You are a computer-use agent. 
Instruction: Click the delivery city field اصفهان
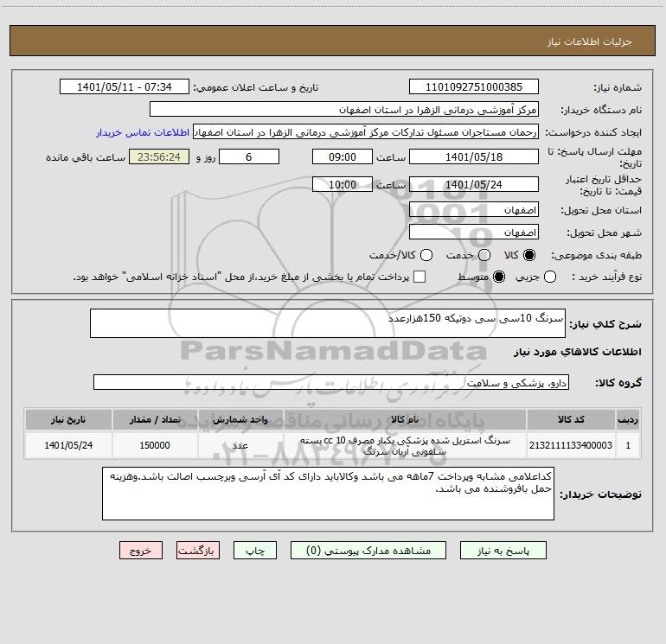tap(474, 233)
